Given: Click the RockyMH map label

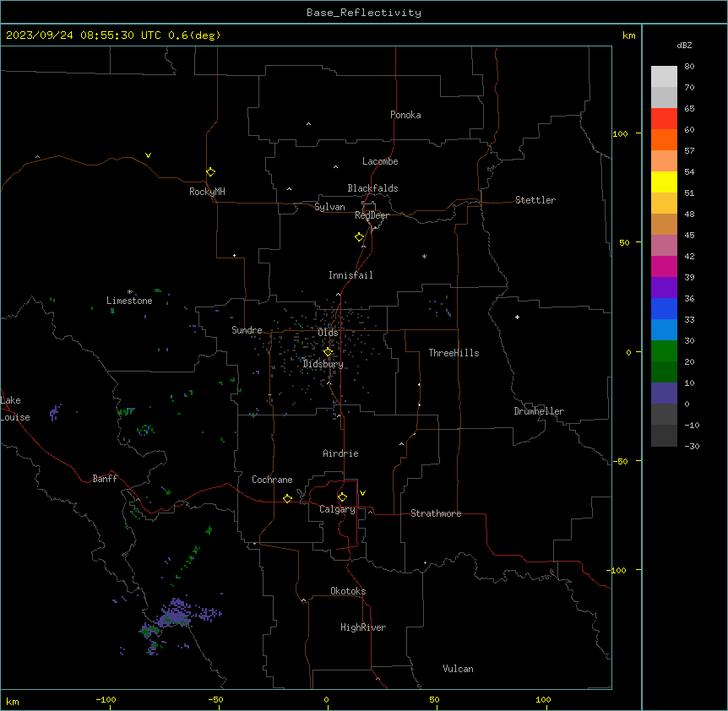Looking at the screenshot, I should click(207, 192).
